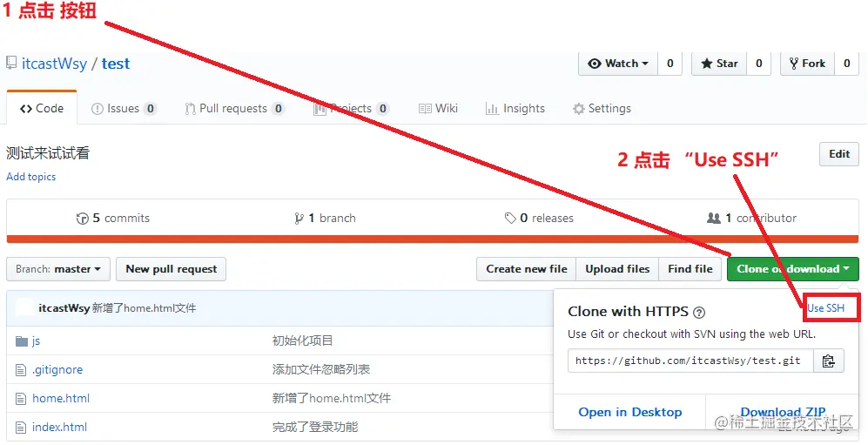View the 1 contributor link
Viewport: 868px width, 445px height.
pos(751,218)
